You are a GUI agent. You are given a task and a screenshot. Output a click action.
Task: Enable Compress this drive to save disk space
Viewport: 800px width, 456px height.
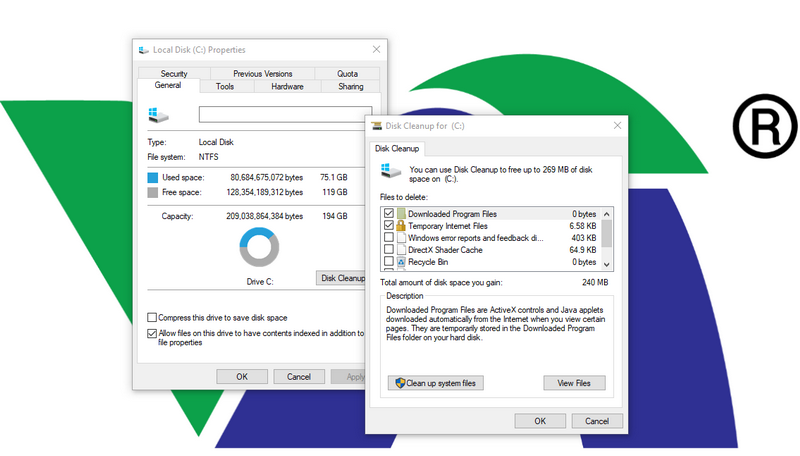152,317
